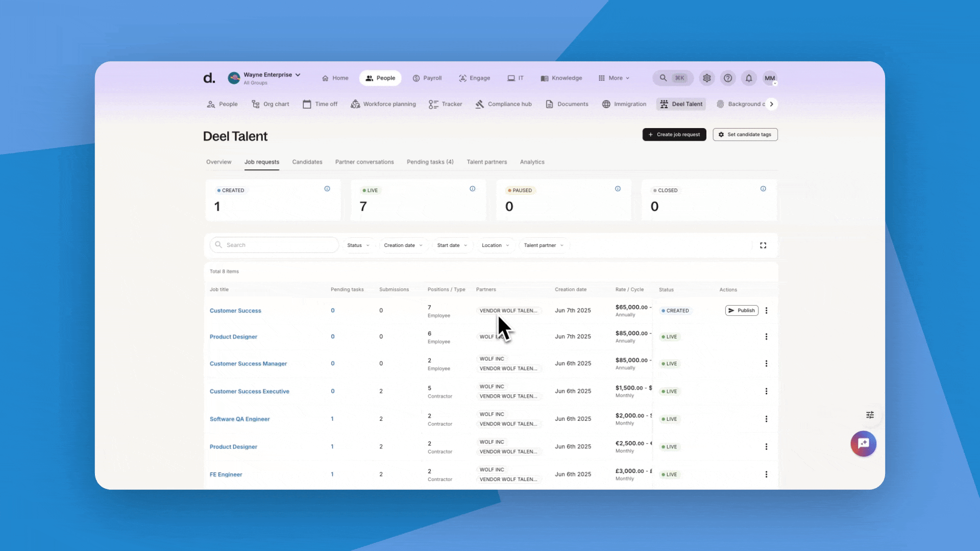
Task: Open the display settings sliders icon
Action: (x=870, y=415)
